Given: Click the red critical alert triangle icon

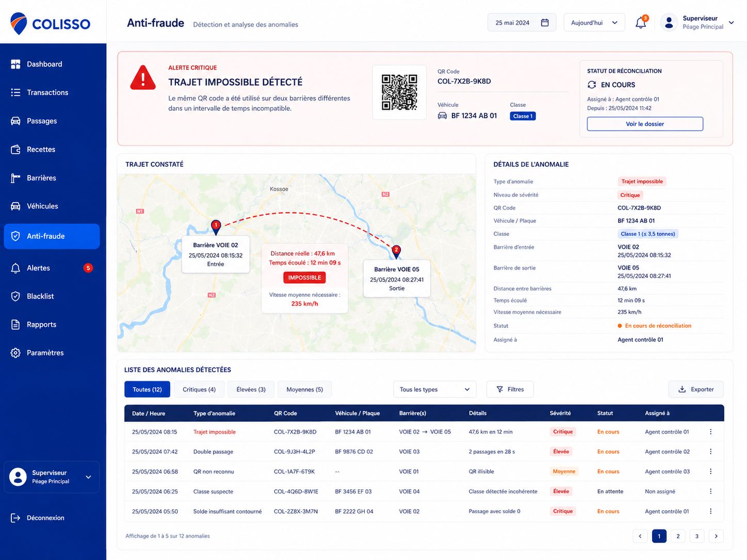Looking at the screenshot, I should point(143,78).
